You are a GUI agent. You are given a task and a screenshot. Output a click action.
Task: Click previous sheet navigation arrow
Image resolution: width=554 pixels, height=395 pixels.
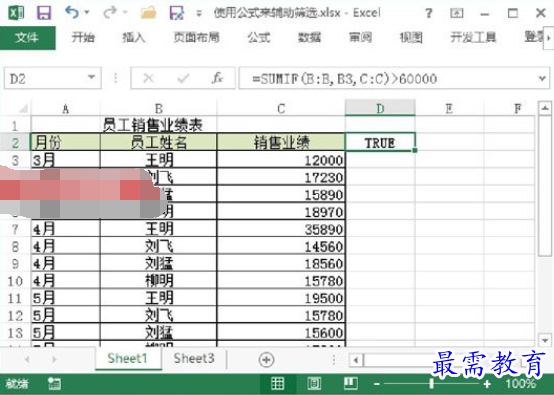27,360
